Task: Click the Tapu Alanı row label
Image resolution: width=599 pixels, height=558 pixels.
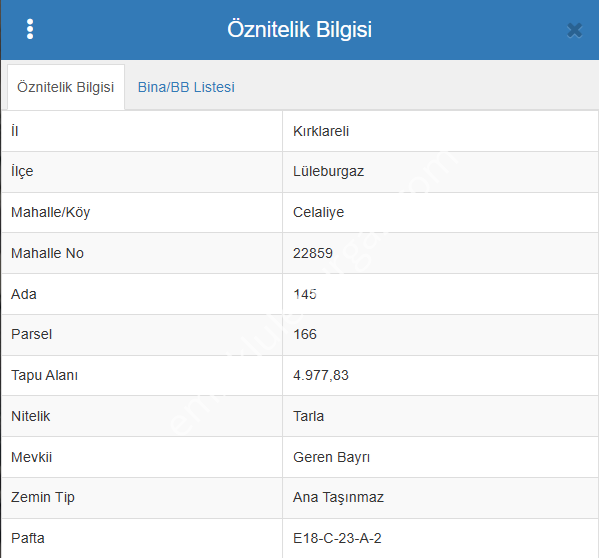Action: point(44,375)
